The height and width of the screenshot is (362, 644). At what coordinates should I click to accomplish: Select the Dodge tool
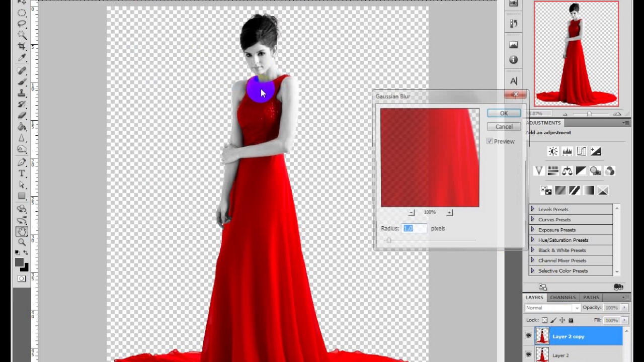pos(22,149)
